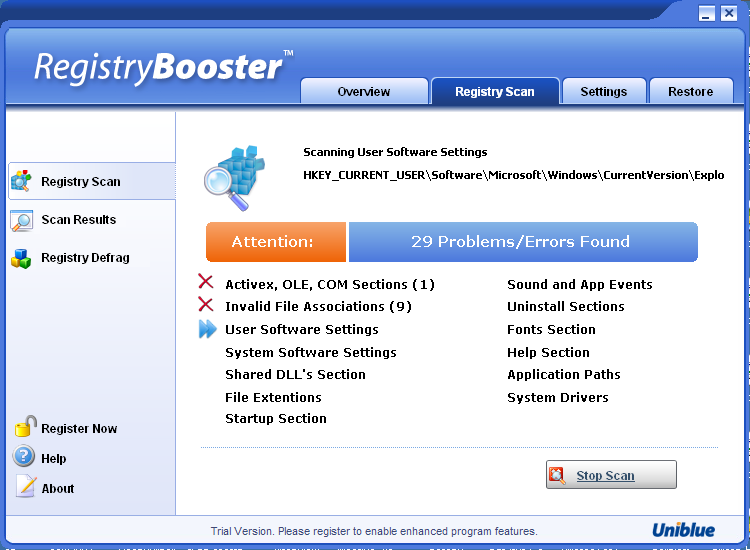Click the Register Now link
The height and width of the screenshot is (550, 750).
pyautogui.click(x=79, y=429)
